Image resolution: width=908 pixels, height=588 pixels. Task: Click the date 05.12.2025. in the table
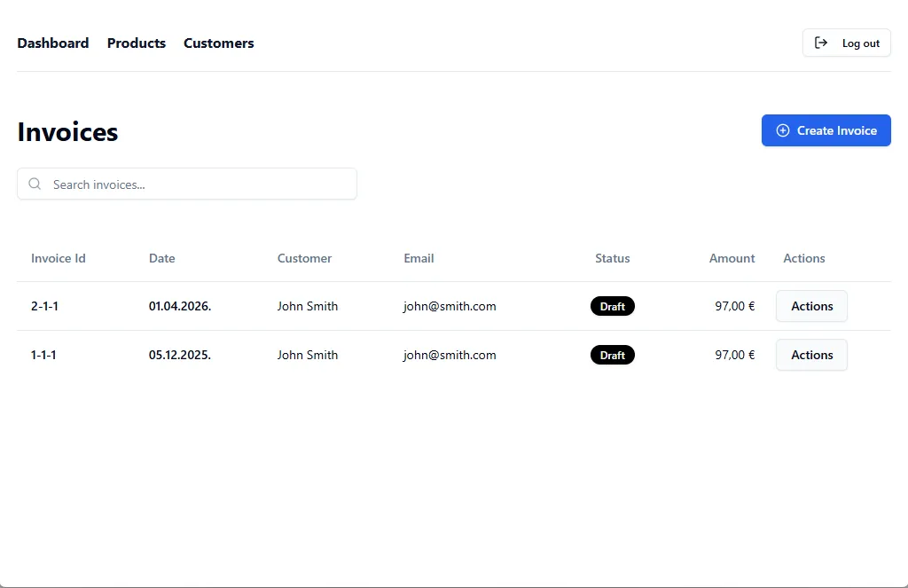click(x=180, y=355)
